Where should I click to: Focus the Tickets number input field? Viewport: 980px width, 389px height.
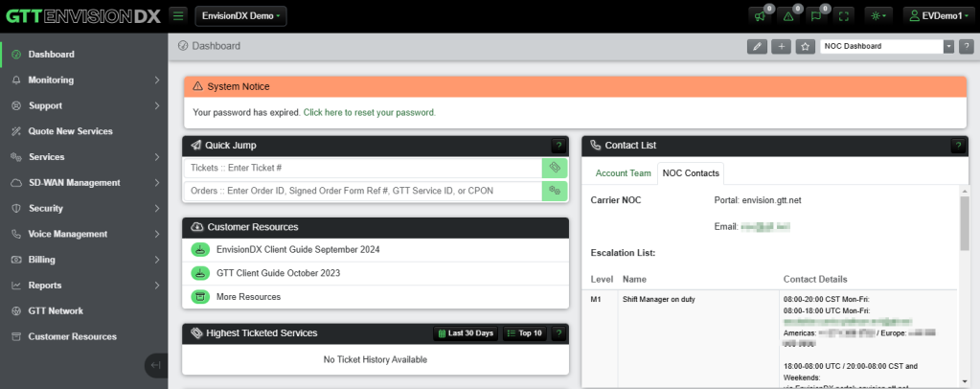pyautogui.click(x=363, y=169)
